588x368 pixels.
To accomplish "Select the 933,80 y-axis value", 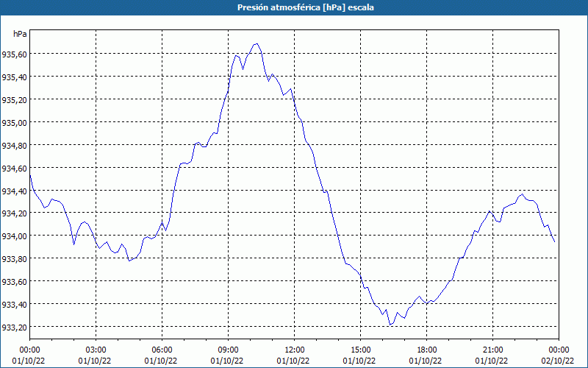I will click(14, 259).
